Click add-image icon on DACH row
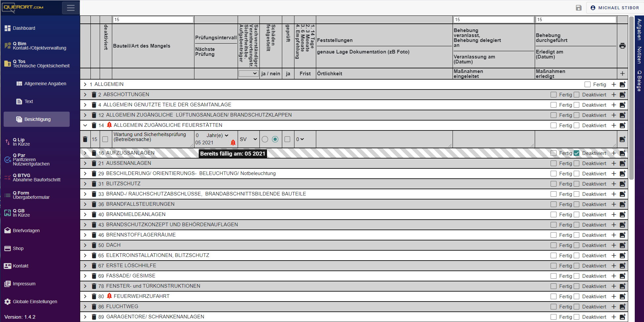 pos(622,245)
